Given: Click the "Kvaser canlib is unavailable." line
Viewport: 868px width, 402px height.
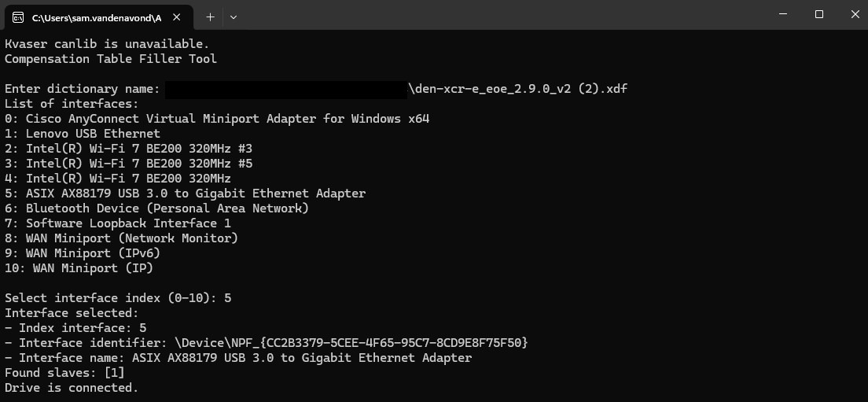Looking at the screenshot, I should pos(107,44).
